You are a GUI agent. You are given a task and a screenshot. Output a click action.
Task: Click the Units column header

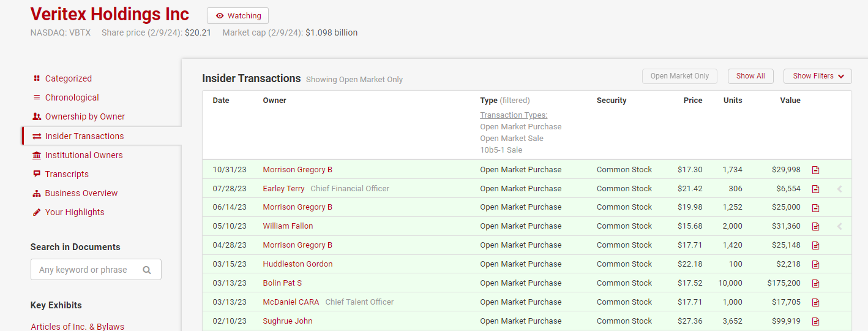tap(733, 101)
